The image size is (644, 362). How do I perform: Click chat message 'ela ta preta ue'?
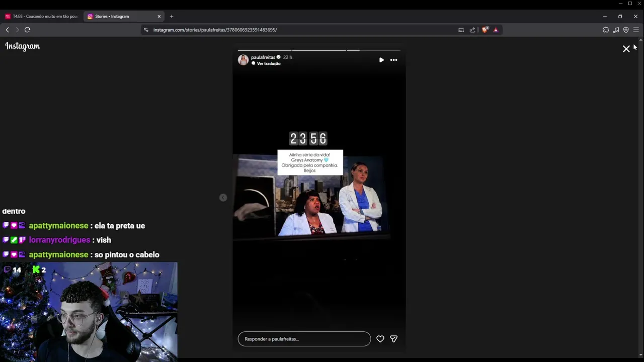point(120,226)
